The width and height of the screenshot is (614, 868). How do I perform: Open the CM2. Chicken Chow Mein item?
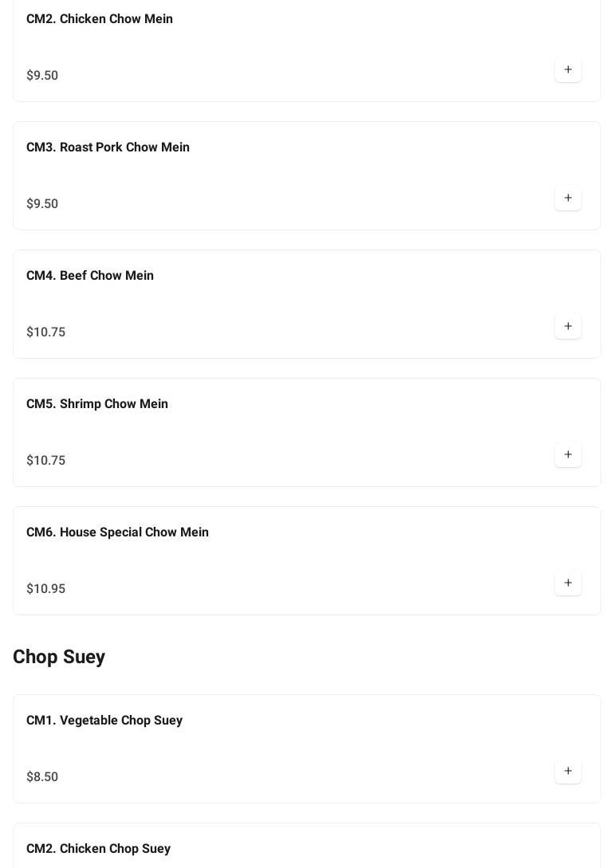(100, 19)
